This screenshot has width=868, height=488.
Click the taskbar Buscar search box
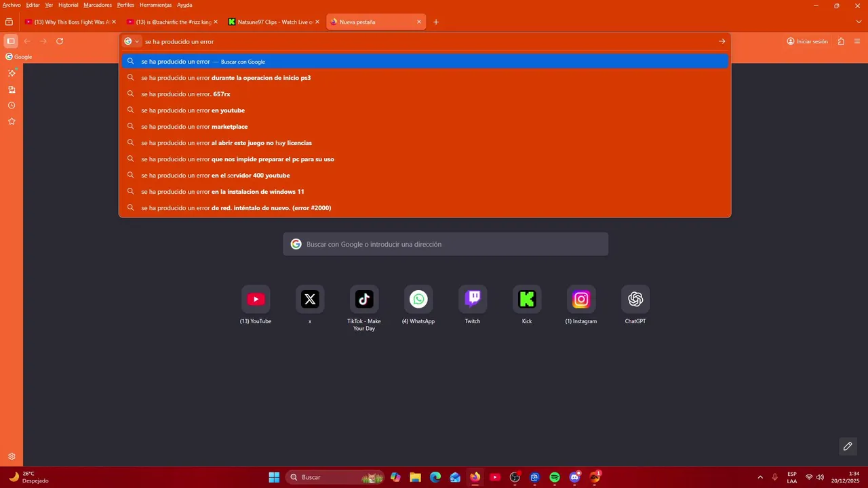335,477
